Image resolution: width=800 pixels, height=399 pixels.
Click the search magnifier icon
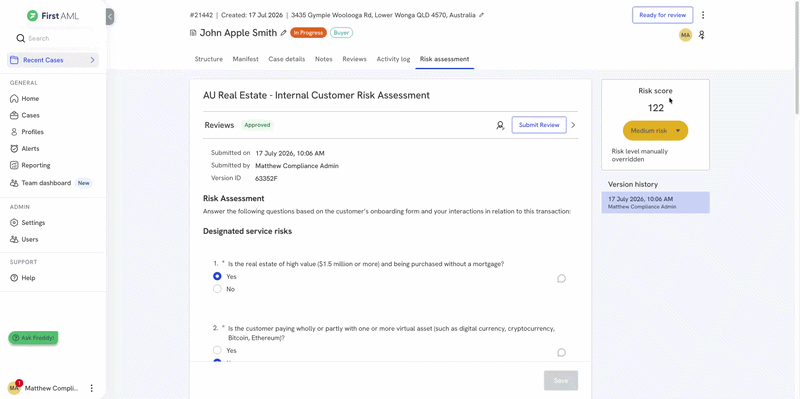[20, 38]
